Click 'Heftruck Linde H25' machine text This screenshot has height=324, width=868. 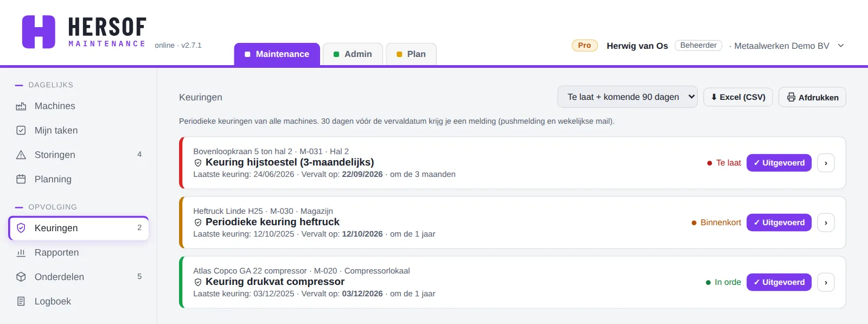pyautogui.click(x=228, y=211)
